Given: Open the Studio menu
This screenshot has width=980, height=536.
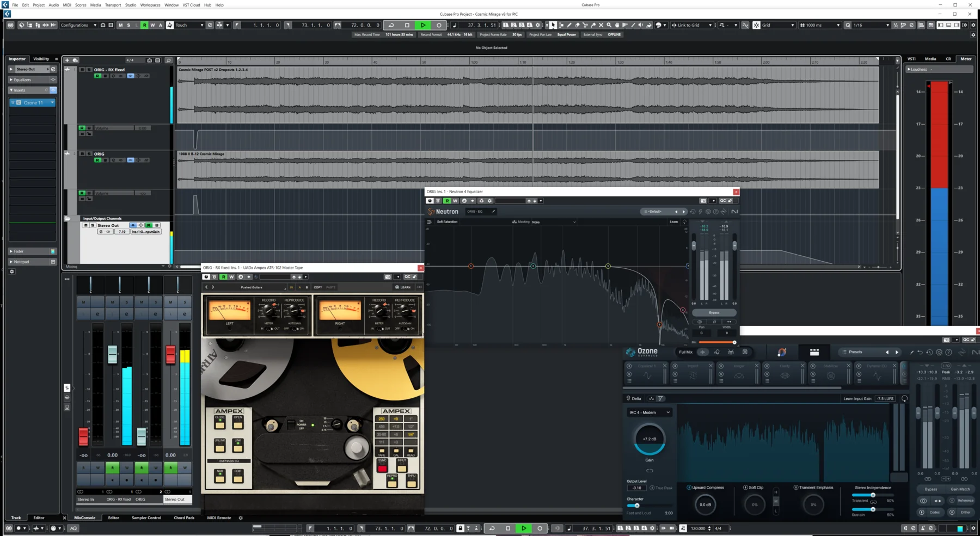Looking at the screenshot, I should [x=130, y=5].
